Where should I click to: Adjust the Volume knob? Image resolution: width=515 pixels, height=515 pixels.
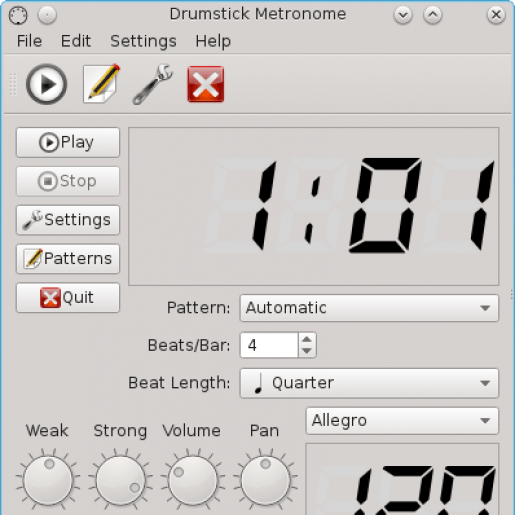193,480
